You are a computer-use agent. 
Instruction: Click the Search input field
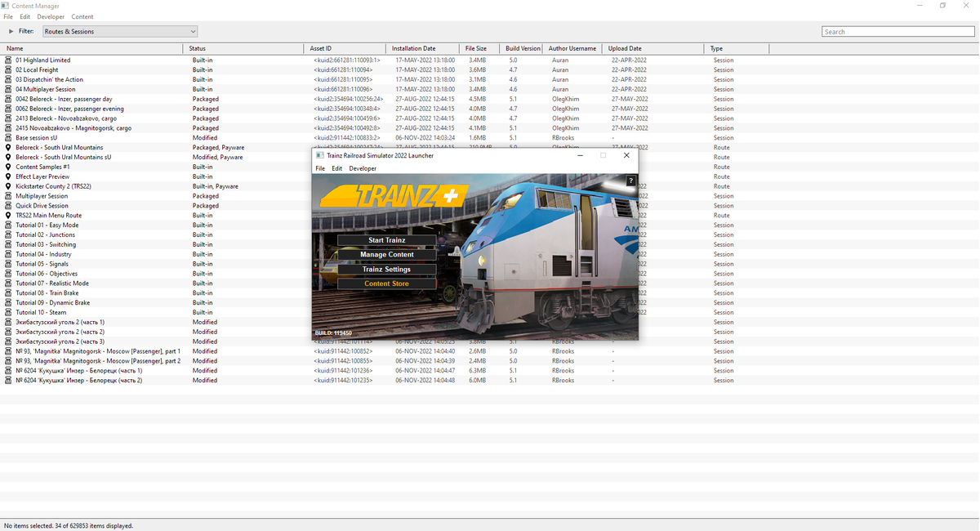click(x=897, y=31)
